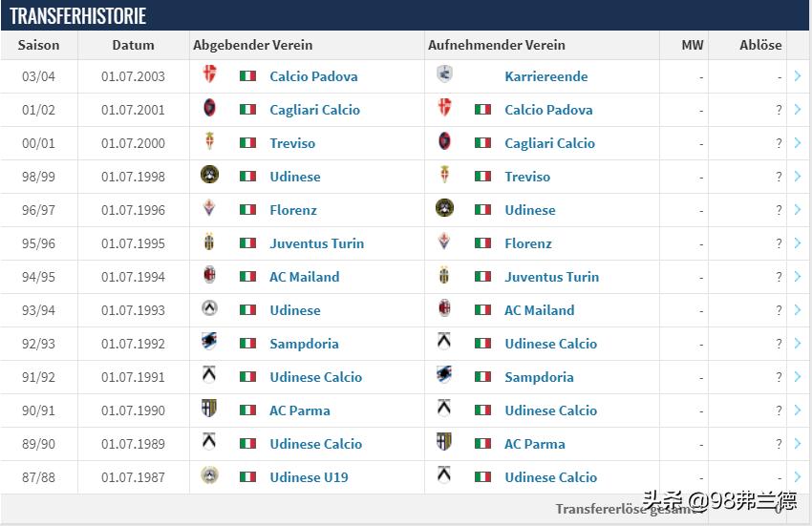Image resolution: width=812 pixels, height=526 pixels.
Task: Click Florenz crest in 96/97 departing column
Action: click(210, 209)
